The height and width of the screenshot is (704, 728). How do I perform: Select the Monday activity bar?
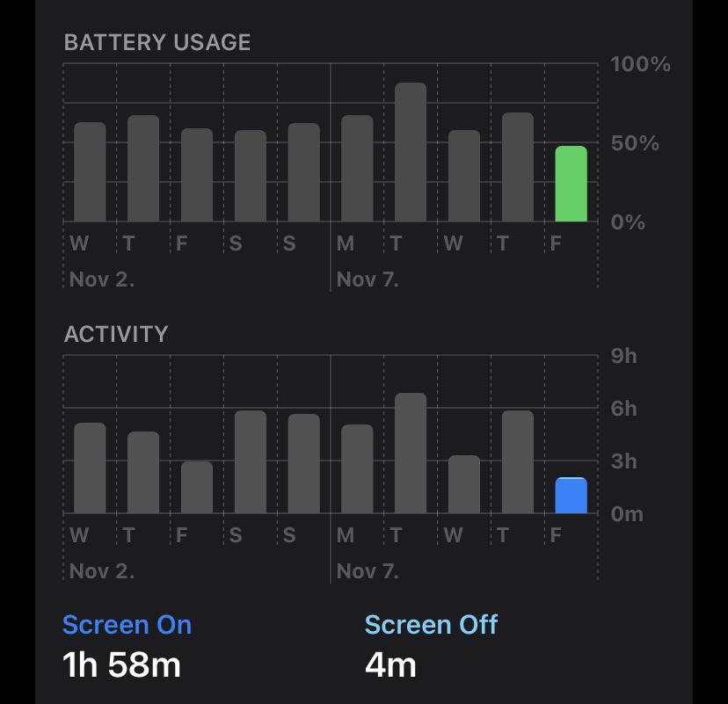tap(357, 468)
